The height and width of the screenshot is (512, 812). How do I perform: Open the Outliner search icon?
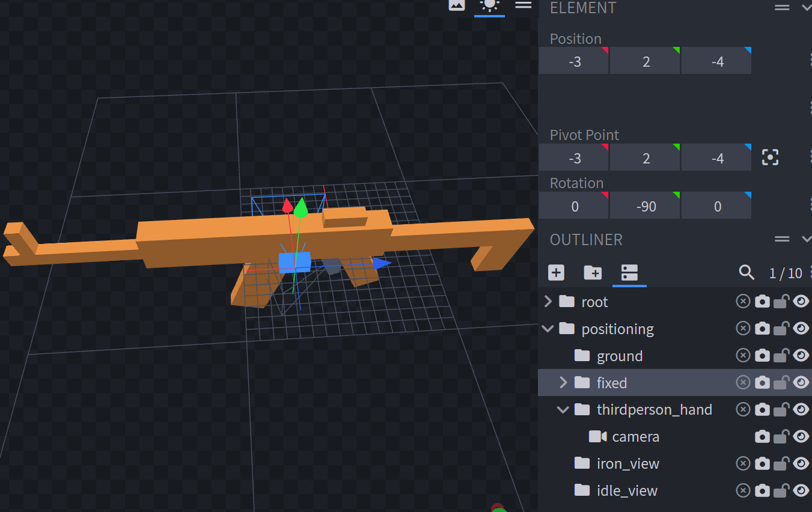pos(746,273)
